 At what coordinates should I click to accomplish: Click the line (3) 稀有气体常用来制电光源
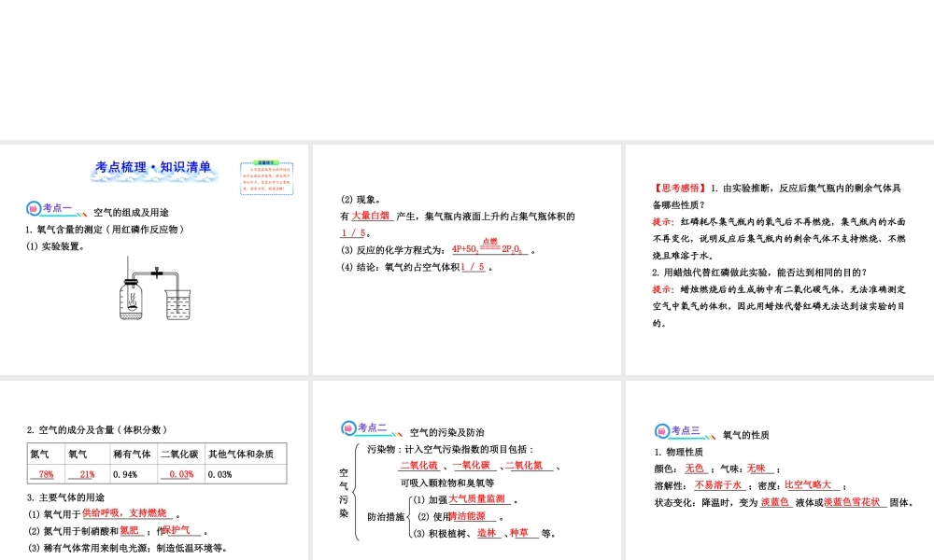127,548
